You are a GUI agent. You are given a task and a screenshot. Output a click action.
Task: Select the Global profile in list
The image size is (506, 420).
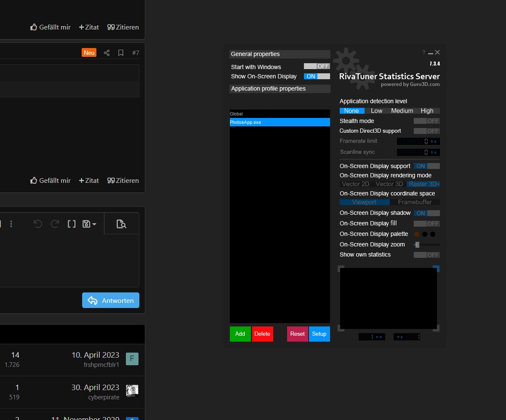(x=280, y=114)
